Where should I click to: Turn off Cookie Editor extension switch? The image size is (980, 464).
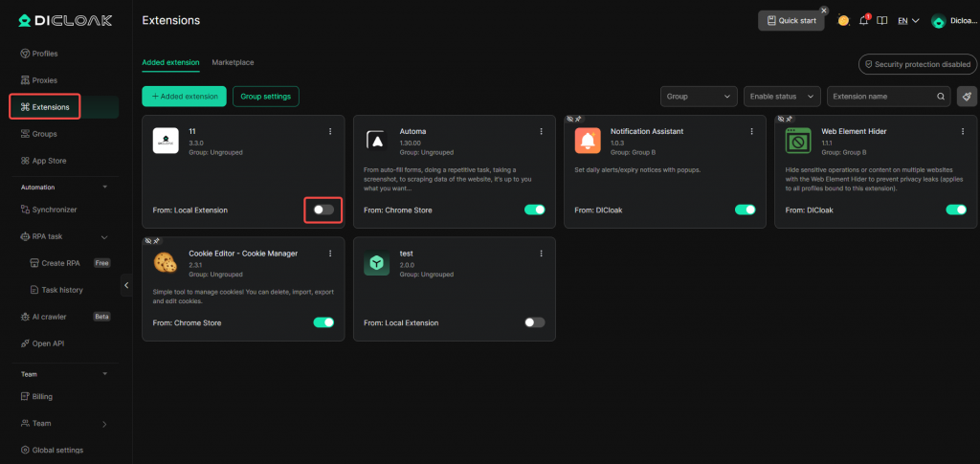[323, 323]
